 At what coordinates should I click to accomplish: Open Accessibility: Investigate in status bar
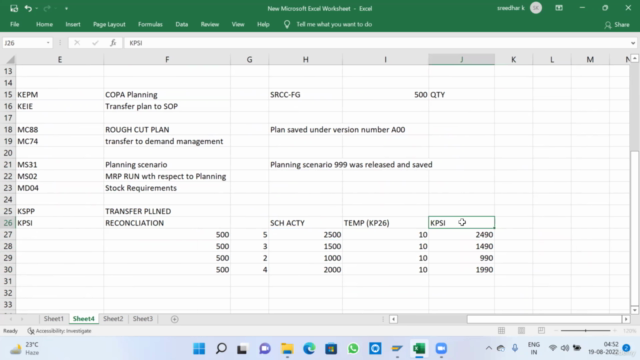60,331
